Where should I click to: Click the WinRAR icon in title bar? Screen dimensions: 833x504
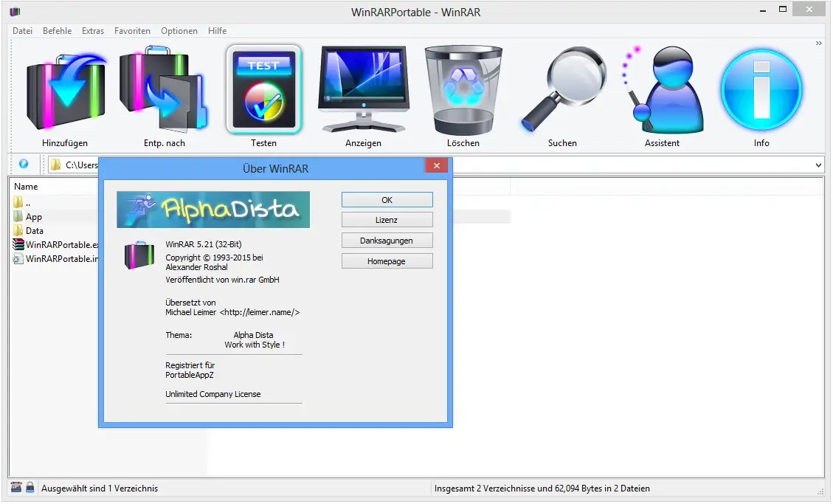(15, 11)
